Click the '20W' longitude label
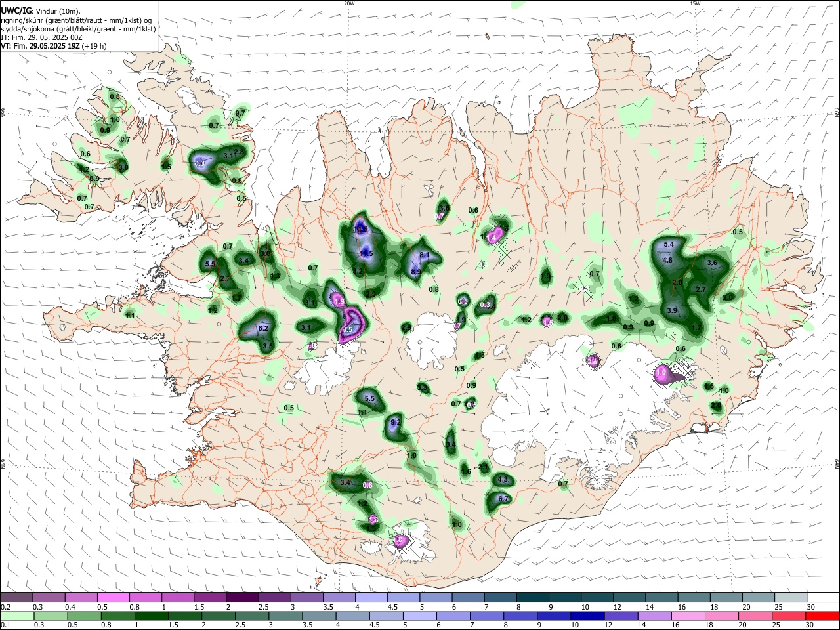Viewport: 840px width, 630px height. point(349,3)
